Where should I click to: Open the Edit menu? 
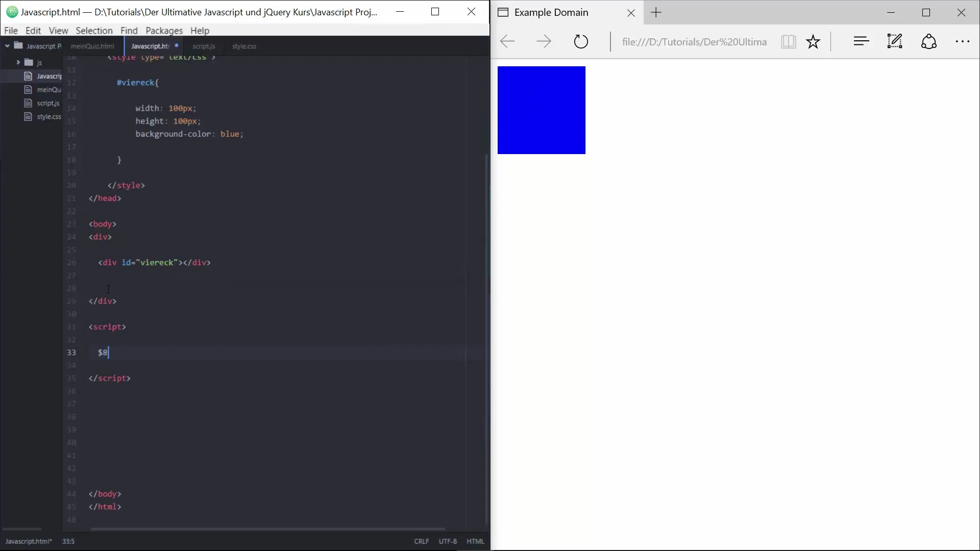coord(33,31)
